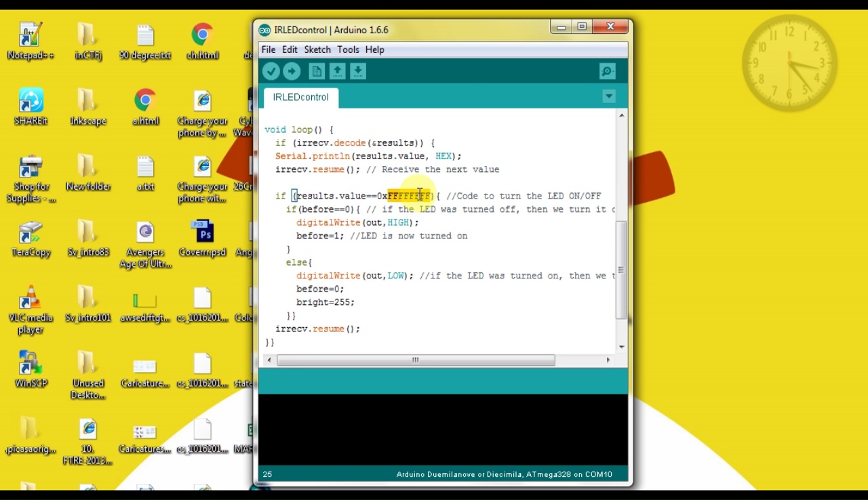Open the tab options dropdown arrow

(x=609, y=96)
